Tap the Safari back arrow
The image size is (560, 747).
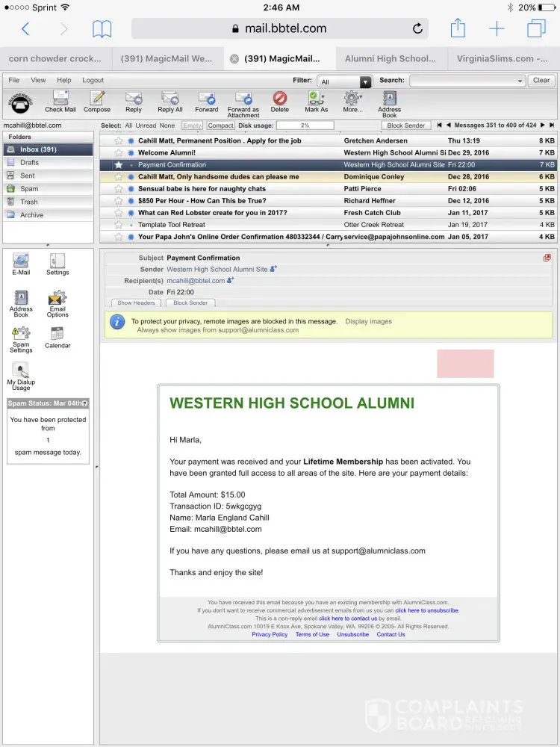pos(25,28)
